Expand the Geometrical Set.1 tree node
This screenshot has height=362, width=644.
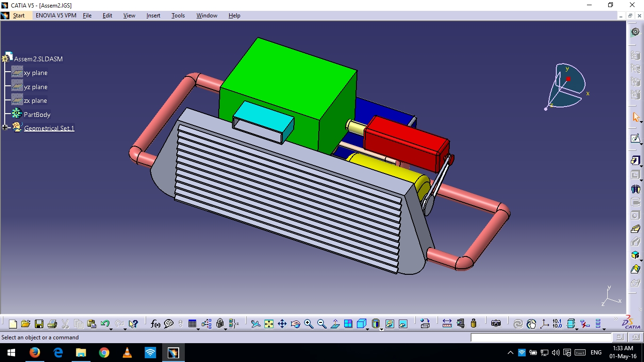click(x=5, y=127)
